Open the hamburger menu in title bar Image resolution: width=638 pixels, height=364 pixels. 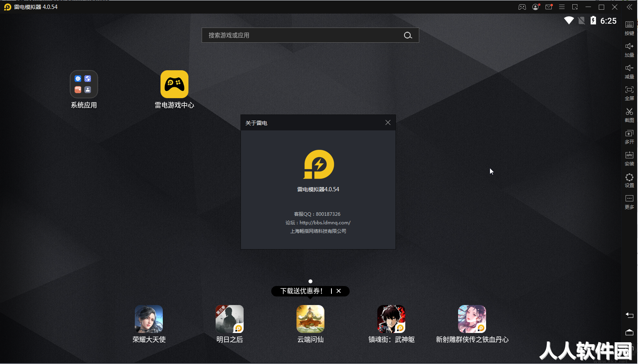(562, 7)
